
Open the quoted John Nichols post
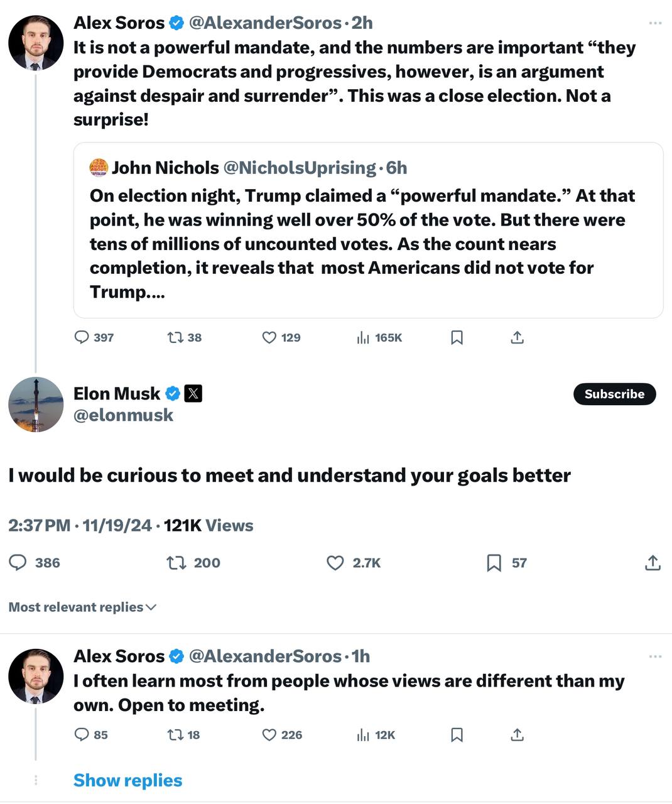click(x=368, y=230)
